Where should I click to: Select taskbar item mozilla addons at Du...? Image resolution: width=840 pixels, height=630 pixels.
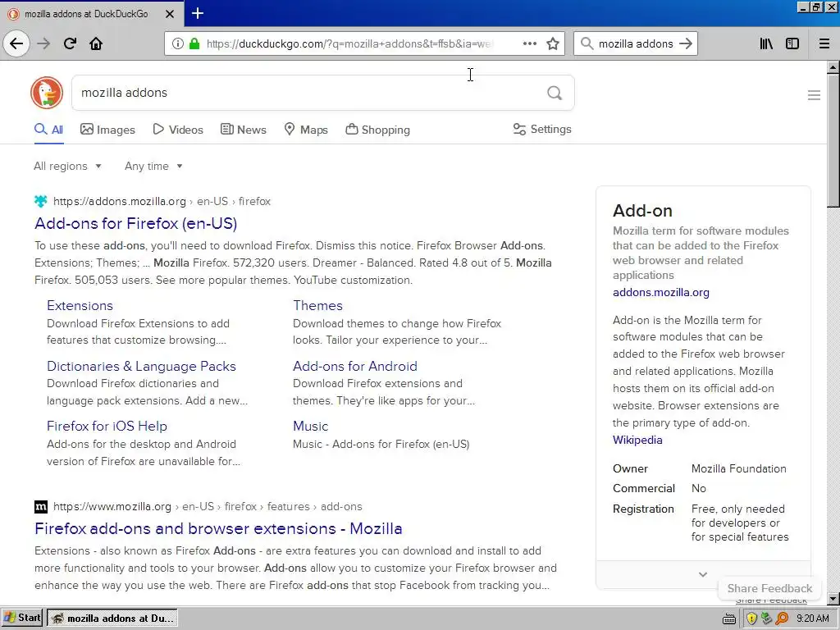tap(112, 619)
